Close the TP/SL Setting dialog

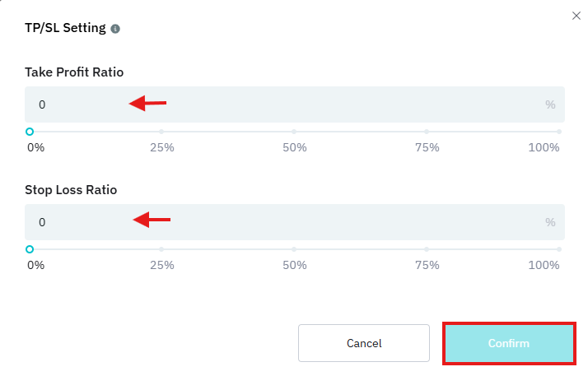pos(576,16)
